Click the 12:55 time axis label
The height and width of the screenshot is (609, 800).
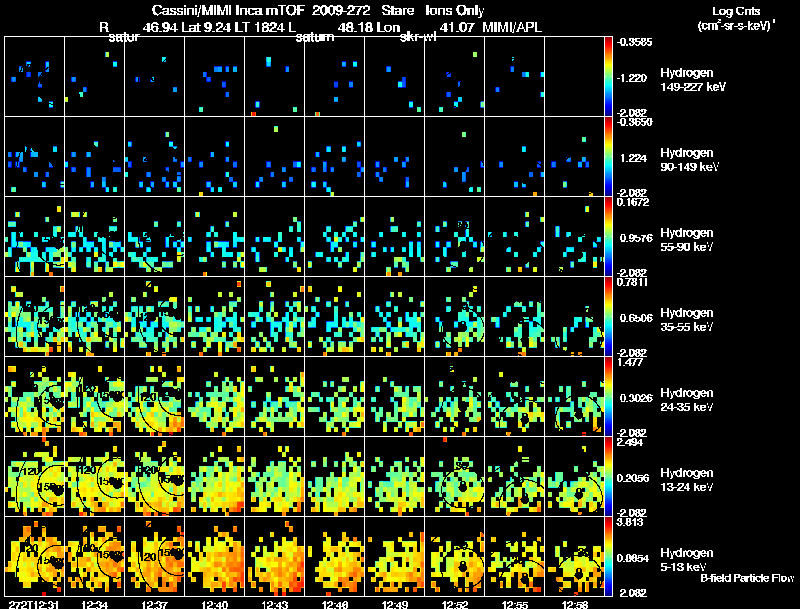pos(515,604)
